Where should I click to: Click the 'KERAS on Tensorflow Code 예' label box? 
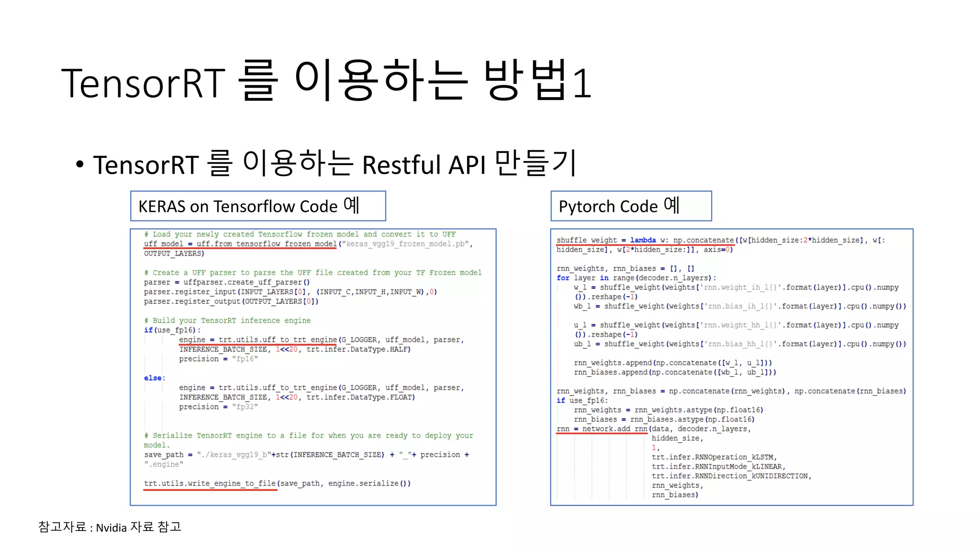[258, 206]
